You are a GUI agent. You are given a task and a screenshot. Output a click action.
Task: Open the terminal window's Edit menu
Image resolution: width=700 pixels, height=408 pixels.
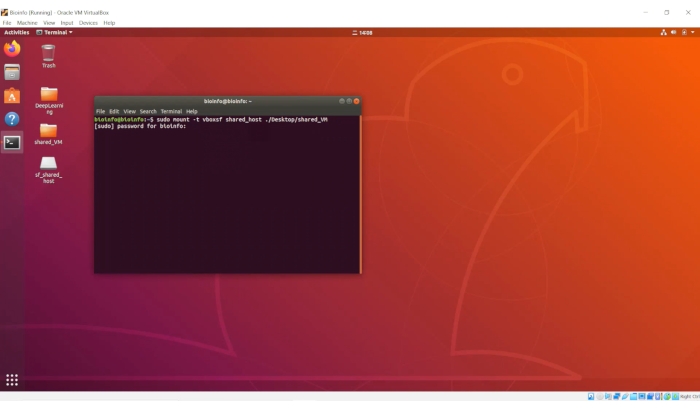click(114, 111)
